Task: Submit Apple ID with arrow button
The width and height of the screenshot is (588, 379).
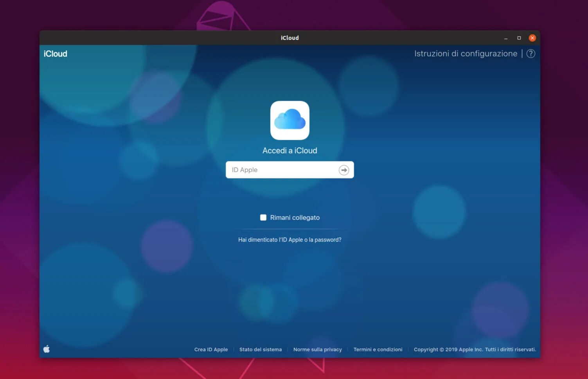Action: (344, 170)
